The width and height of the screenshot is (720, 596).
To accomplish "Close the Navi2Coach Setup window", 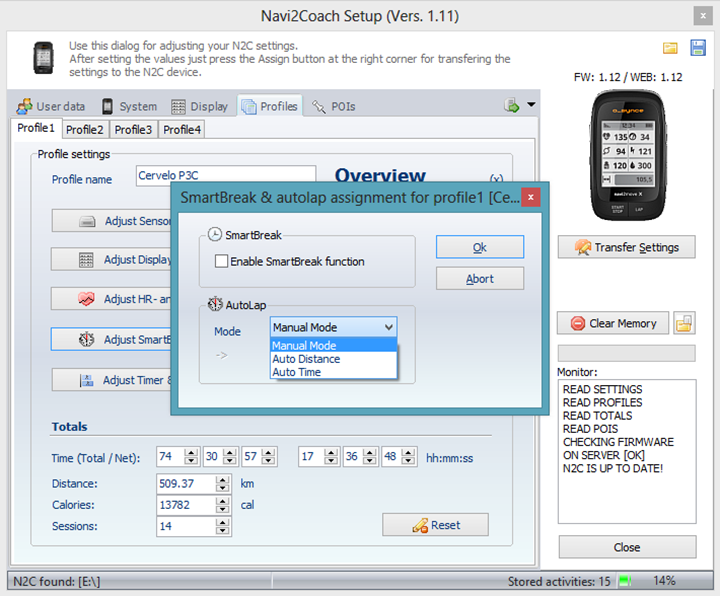I will (703, 16).
